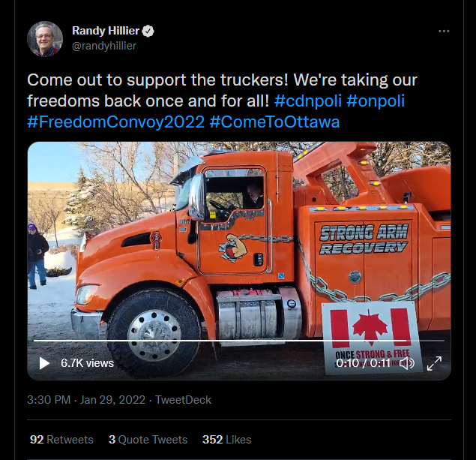
Task: Open the #FreedomConvoy2022 hashtag
Action: tap(115, 122)
